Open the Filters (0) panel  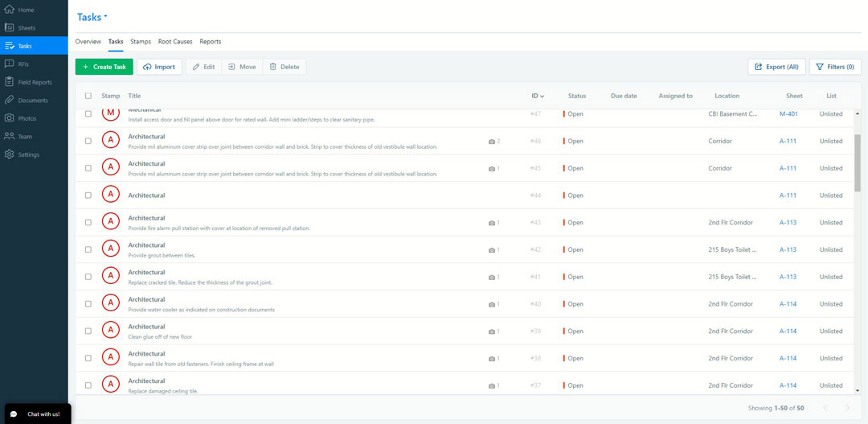[835, 67]
